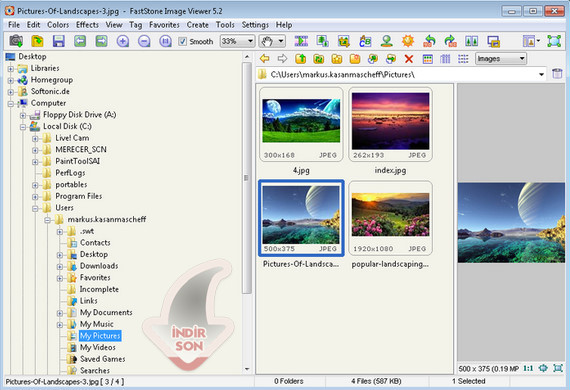
Task: Open the Images file filter dropdown
Action: [501, 59]
